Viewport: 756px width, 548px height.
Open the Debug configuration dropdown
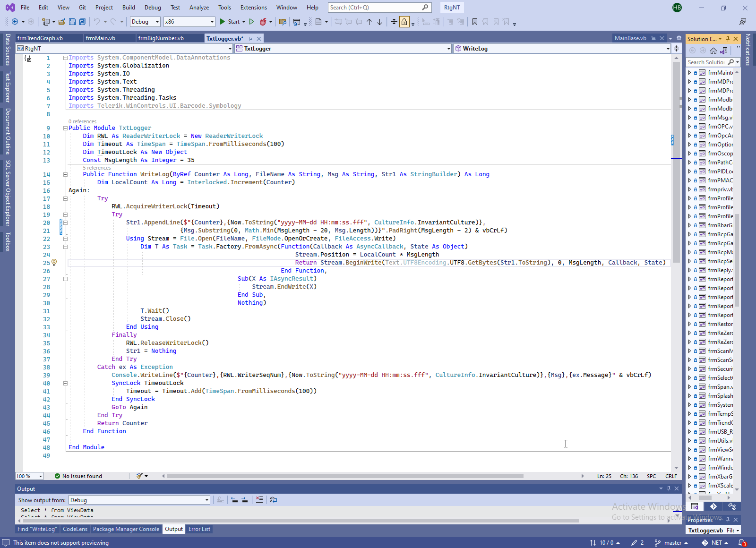tap(145, 22)
